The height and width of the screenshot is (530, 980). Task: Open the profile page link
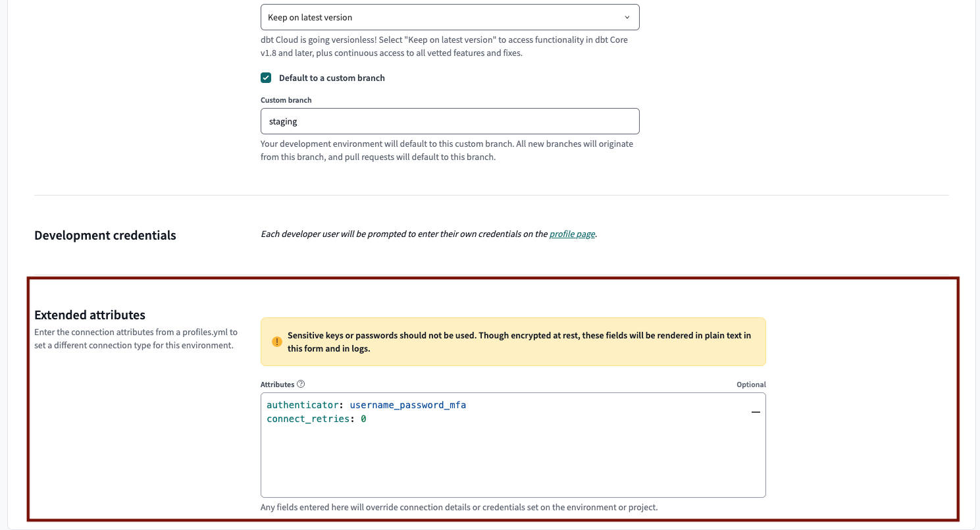[571, 234]
